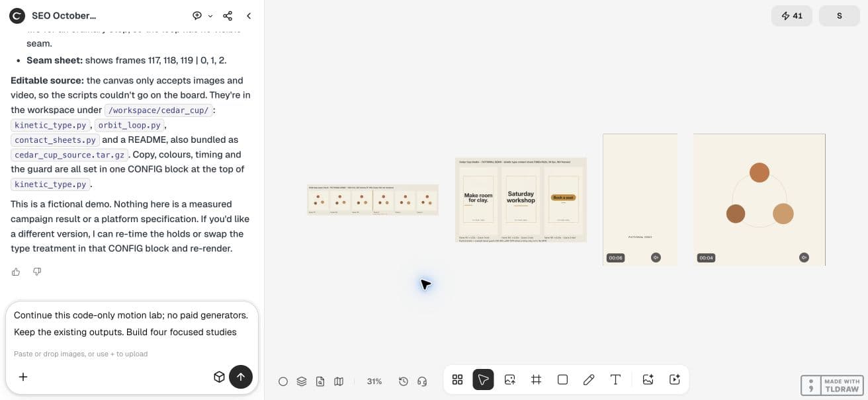This screenshot has width=868, height=400.
Task: Click the orbit_loop.py code chip
Action: pos(129,125)
